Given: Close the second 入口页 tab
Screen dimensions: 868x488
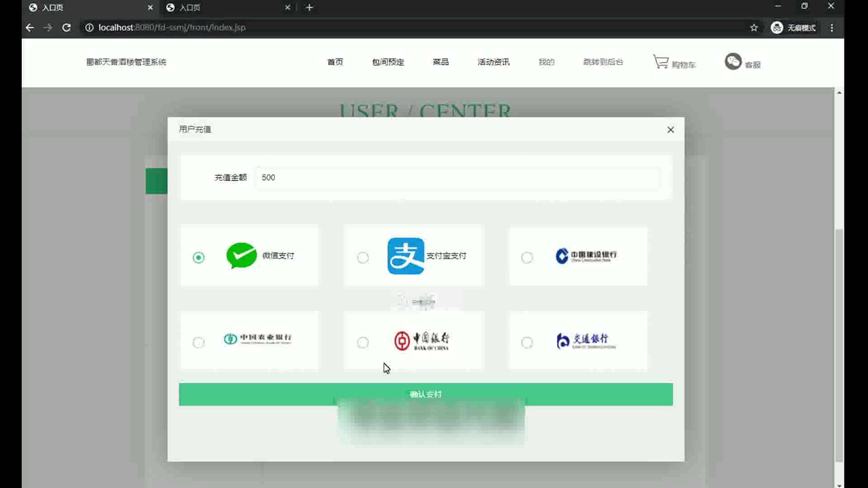Looking at the screenshot, I should (288, 8).
